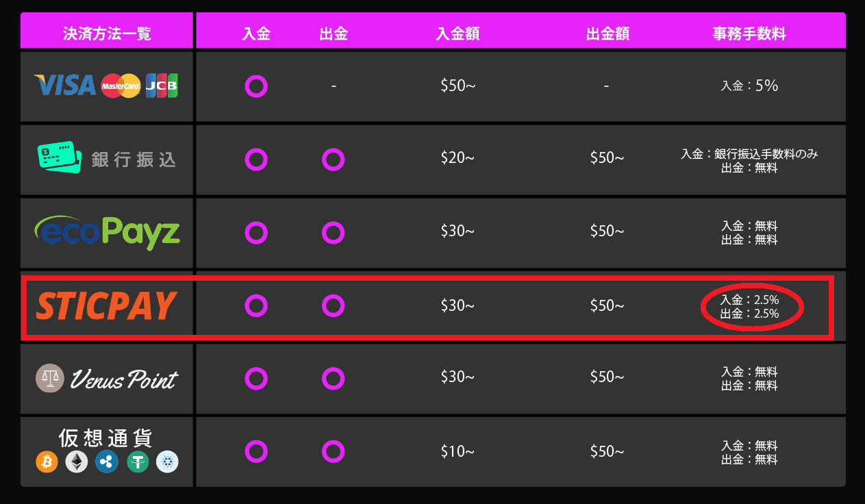This screenshot has height=504, width=865.
Task: Click the VISA card logo
Action: tap(64, 86)
